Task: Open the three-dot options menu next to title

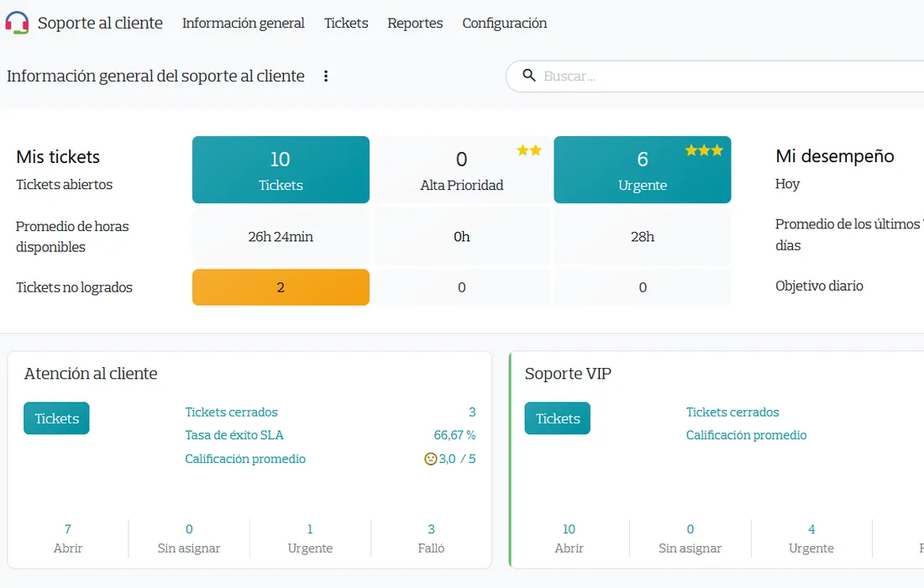Action: [x=326, y=76]
